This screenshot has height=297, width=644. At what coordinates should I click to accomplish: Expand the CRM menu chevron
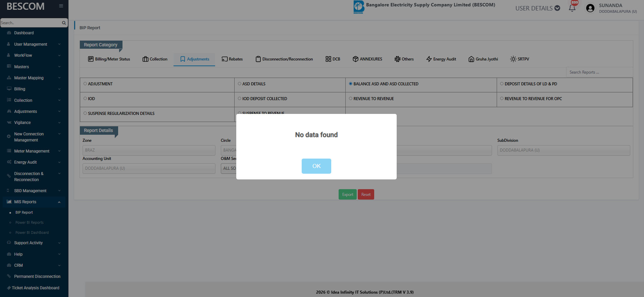59,265
